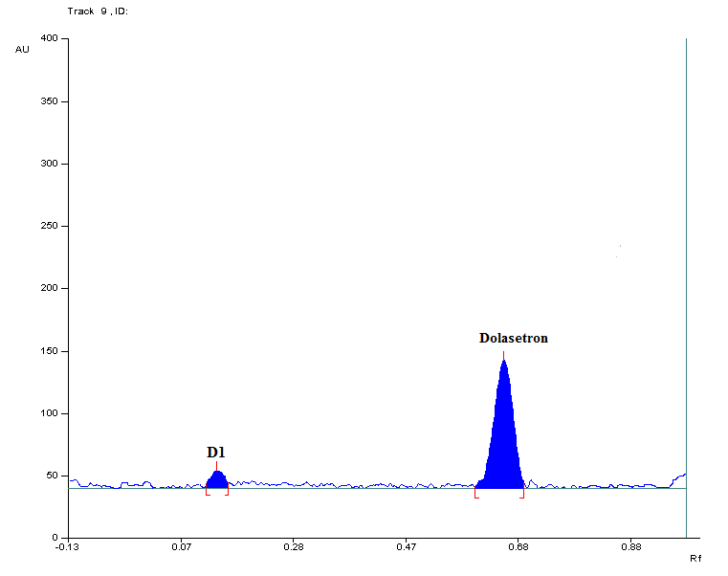Viewport: 728px width, 576px height.
Task: Pick the 0.88 x-axis tick label
Action: point(630,548)
